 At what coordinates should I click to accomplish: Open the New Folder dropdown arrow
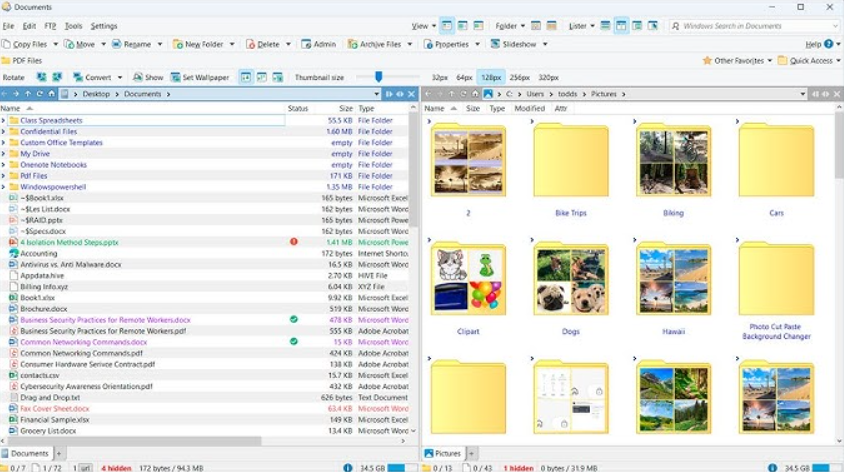tap(232, 44)
